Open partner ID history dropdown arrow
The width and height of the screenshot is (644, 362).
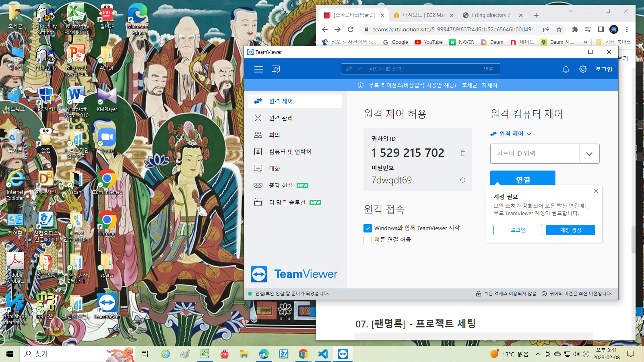point(589,154)
